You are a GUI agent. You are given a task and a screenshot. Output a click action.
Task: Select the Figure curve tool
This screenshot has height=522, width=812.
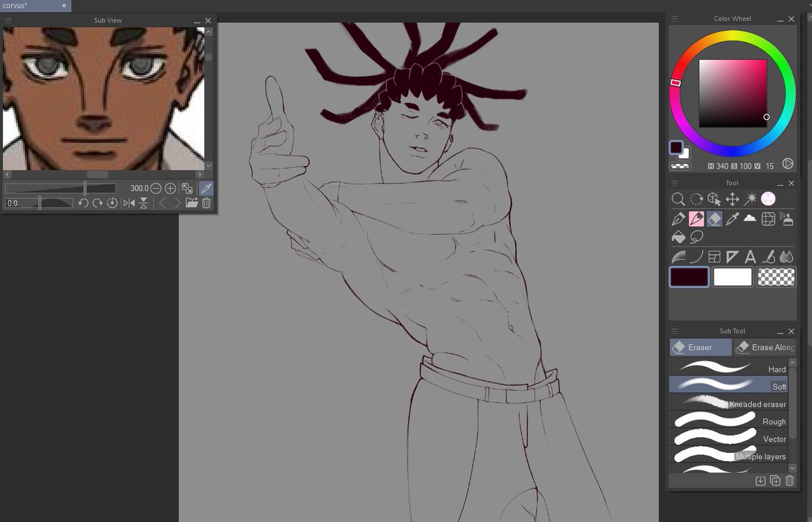pos(696,257)
